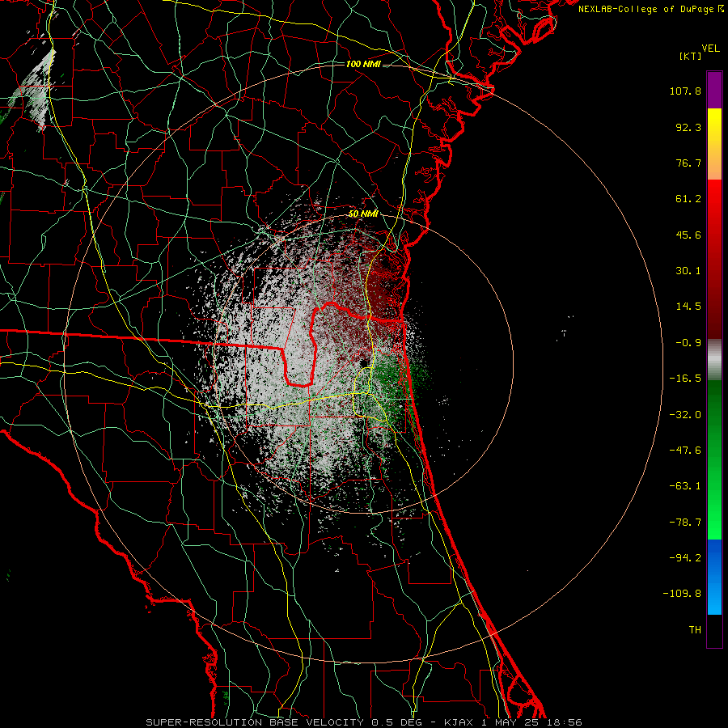Click the -94.2 legend value
728x728 pixels.
(685, 557)
